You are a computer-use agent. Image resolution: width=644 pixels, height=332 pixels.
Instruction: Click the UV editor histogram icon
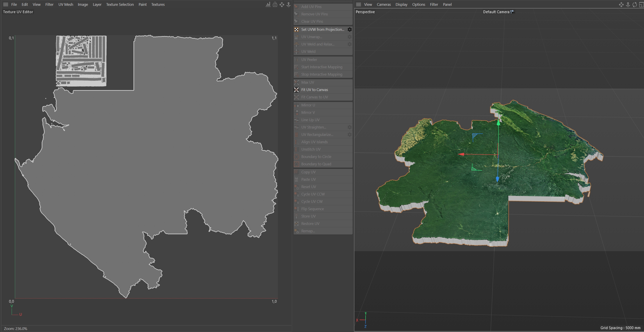[x=268, y=4]
